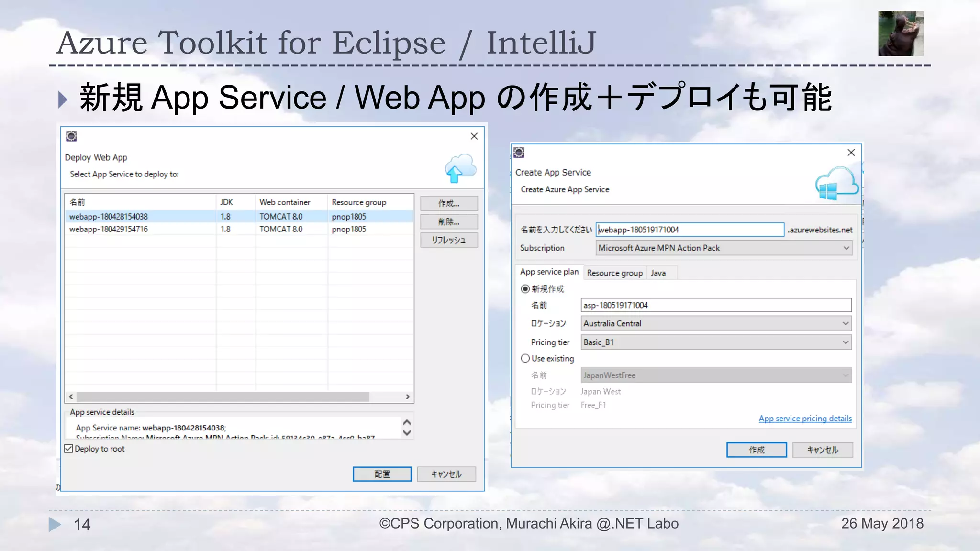980x551 pixels.
Task: Click the 名前 column header
Action: (x=140, y=202)
